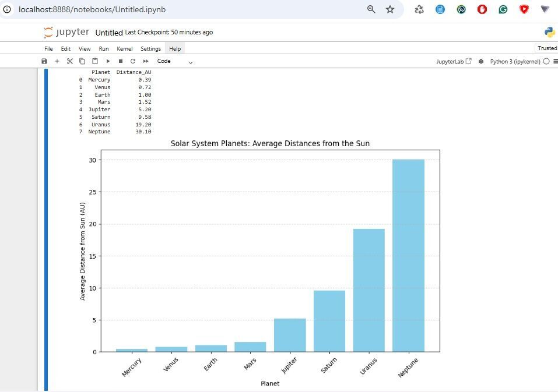
Task: Save the notebook with the floppy disk icon
Action: 44,61
